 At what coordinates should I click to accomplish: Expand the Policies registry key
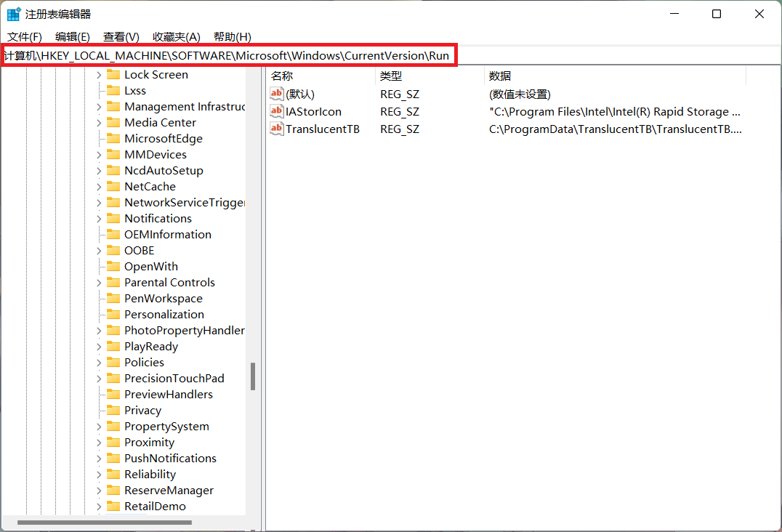click(99, 362)
